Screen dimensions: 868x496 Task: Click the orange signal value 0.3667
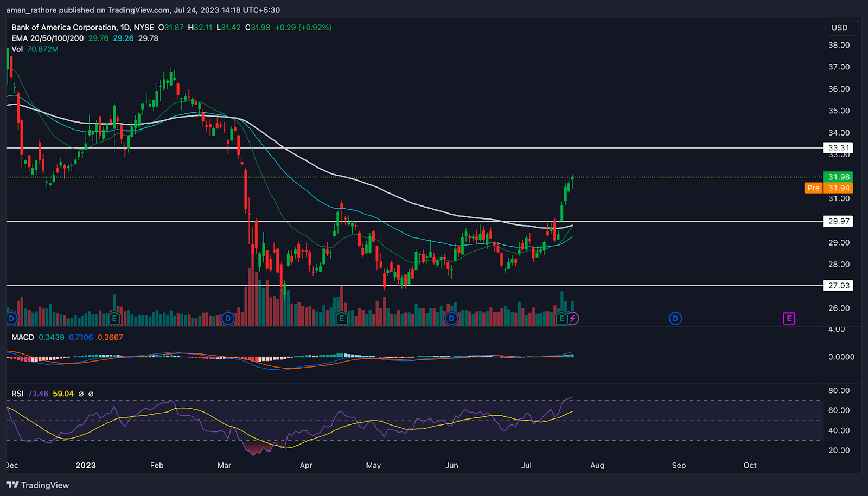(x=110, y=337)
